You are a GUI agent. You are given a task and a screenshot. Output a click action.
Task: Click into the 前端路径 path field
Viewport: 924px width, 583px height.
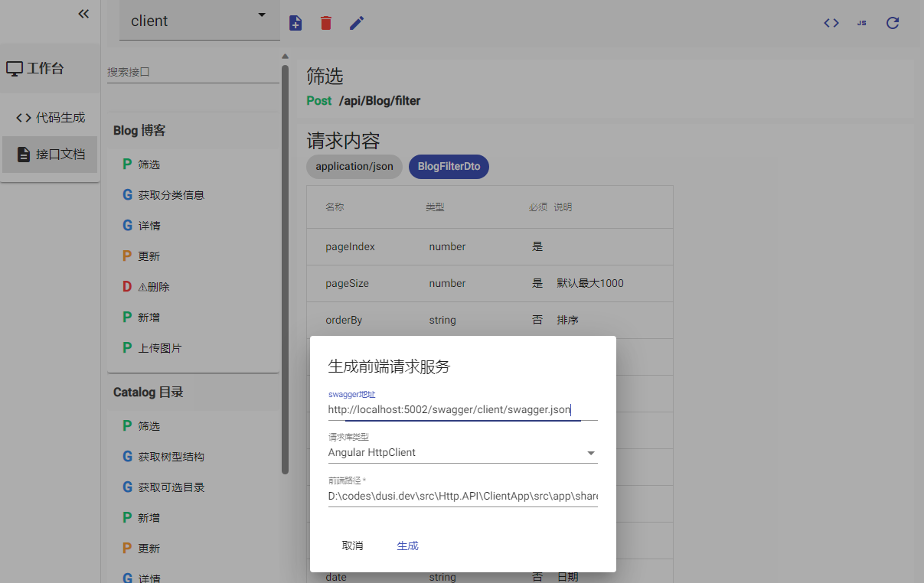462,497
